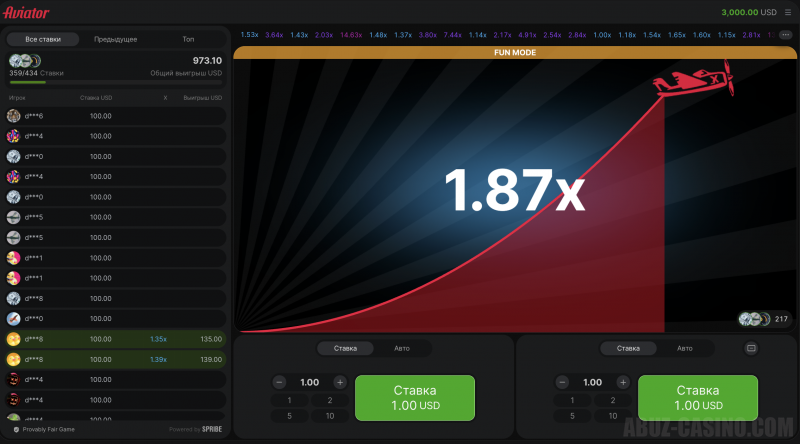The height and width of the screenshot is (444, 800).
Task: Click the 14.63x multiplier in history bar
Action: click(x=351, y=35)
